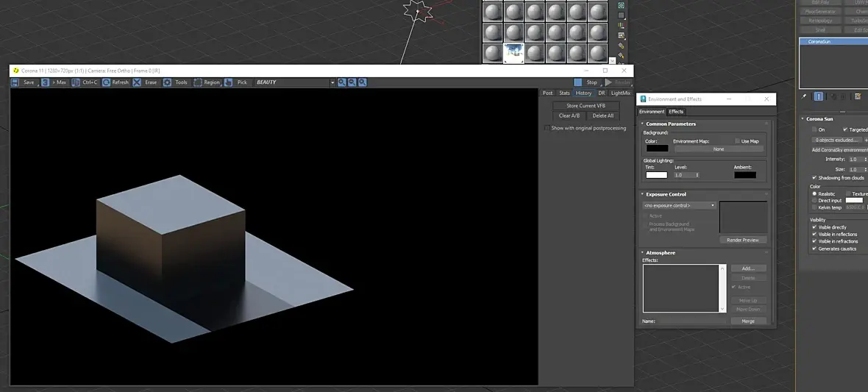Uncheck Shadowing from clouds option
Viewport: 868px width, 392px height.
point(814,178)
